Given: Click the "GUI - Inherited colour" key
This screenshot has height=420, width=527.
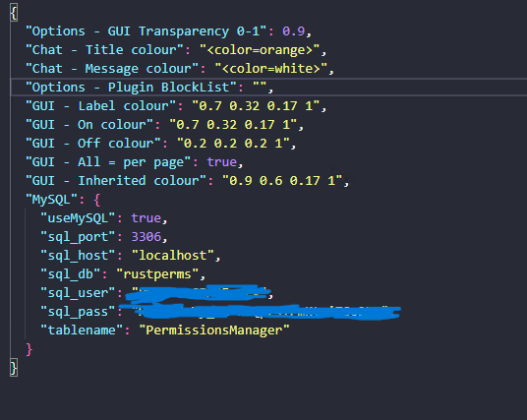Looking at the screenshot, I should (116, 181).
